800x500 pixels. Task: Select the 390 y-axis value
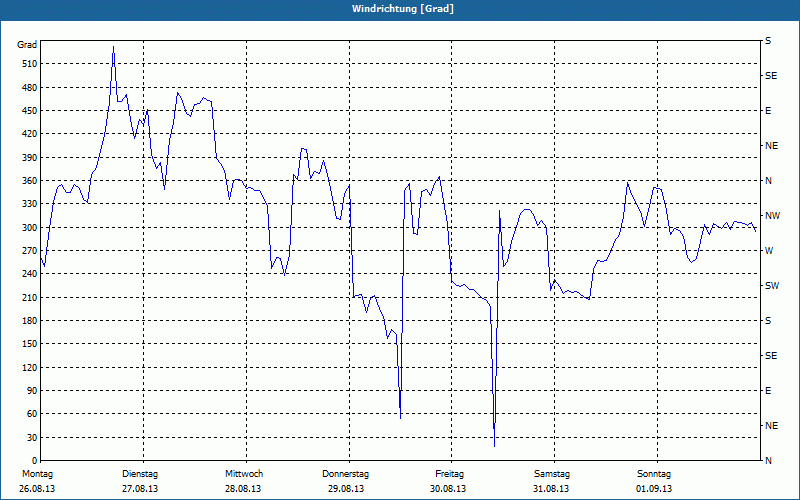30,157
